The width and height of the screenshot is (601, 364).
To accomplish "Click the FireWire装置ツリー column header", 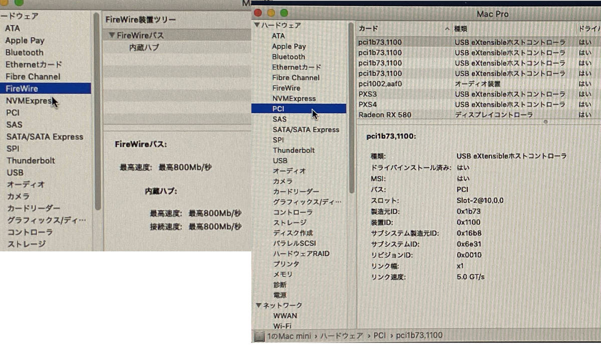I will [x=141, y=20].
